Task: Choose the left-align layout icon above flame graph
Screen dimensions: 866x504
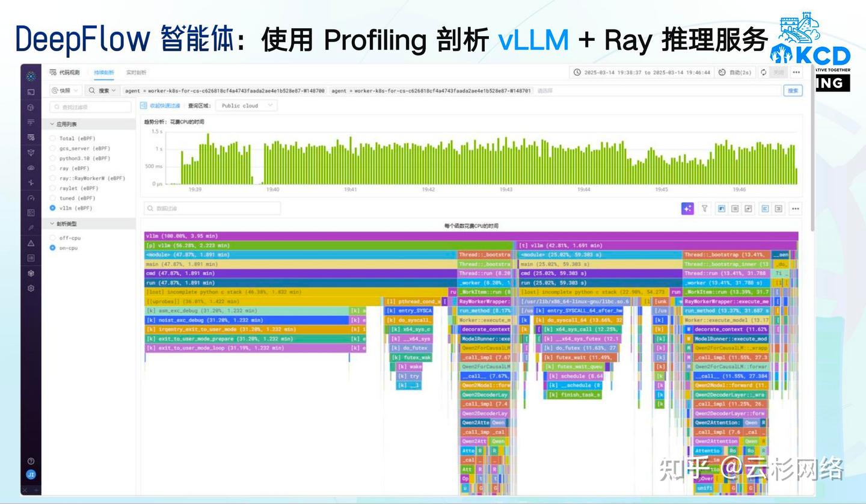Action: 766,209
